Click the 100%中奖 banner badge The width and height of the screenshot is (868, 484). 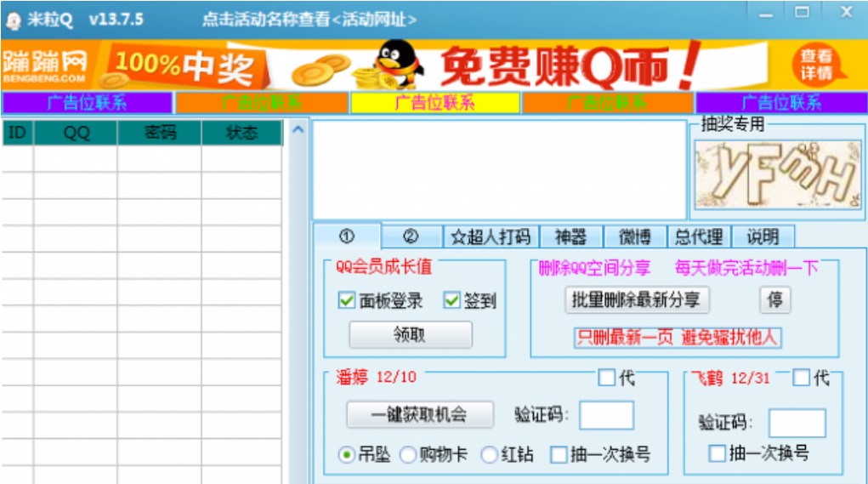pyautogui.click(x=185, y=67)
